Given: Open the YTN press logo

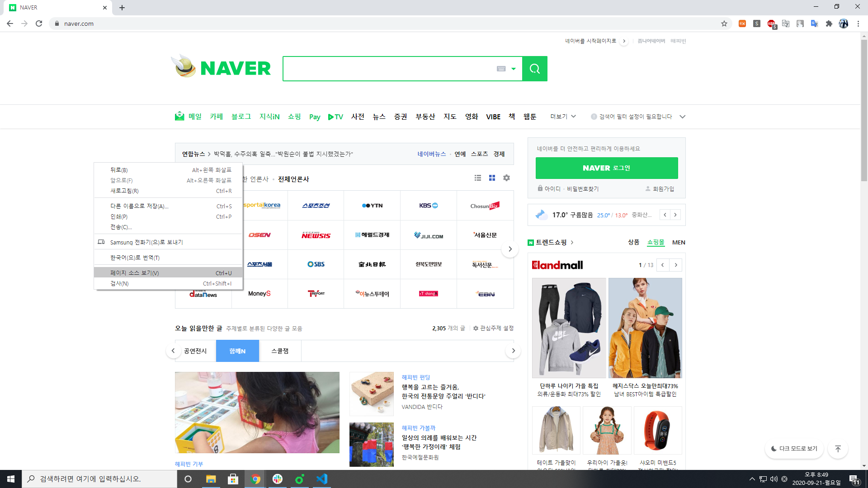Looking at the screenshot, I should point(372,206).
